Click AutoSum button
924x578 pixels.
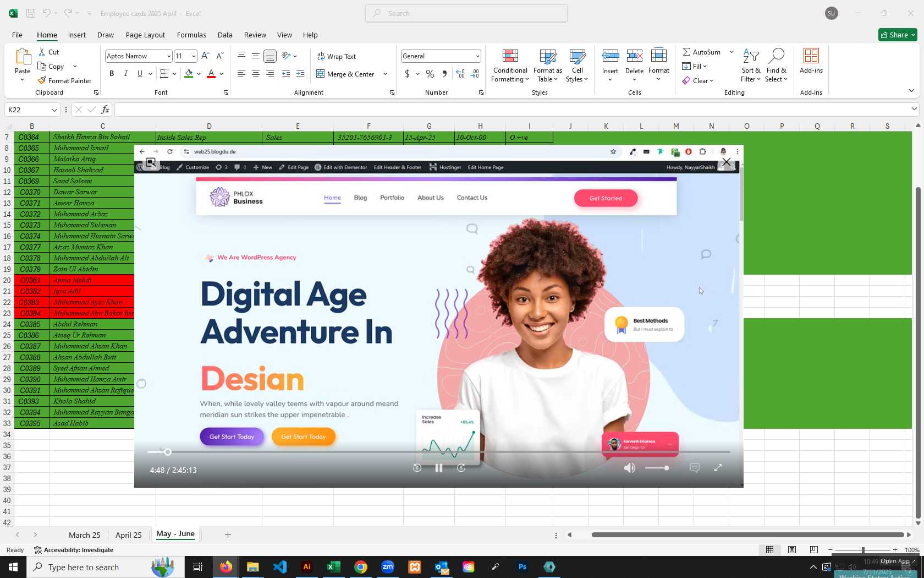[702, 52]
